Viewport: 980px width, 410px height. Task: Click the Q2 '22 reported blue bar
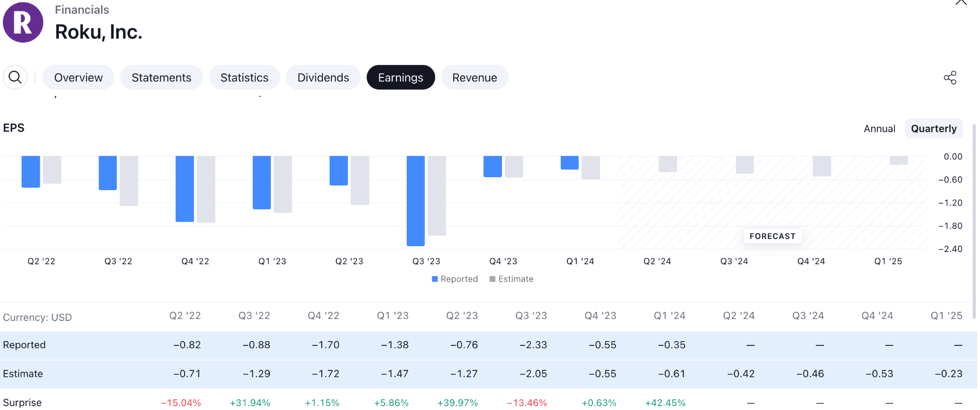[31, 171]
